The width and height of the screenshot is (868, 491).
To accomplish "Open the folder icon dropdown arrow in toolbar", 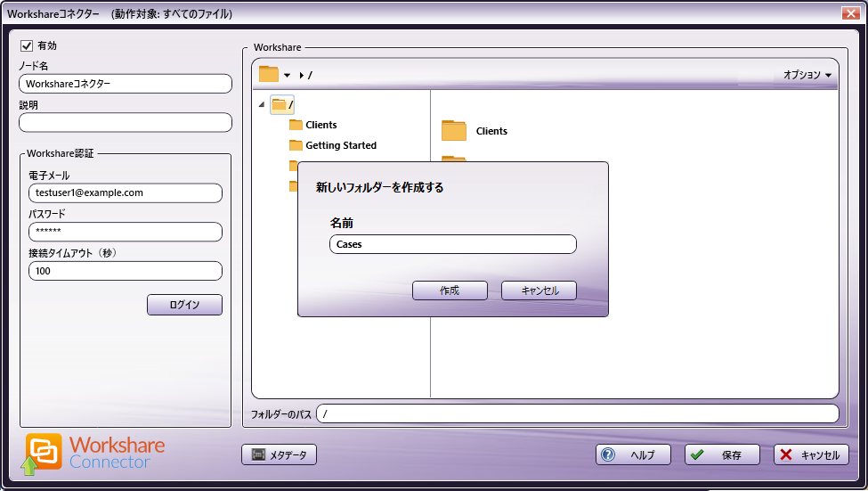I will click(x=287, y=76).
